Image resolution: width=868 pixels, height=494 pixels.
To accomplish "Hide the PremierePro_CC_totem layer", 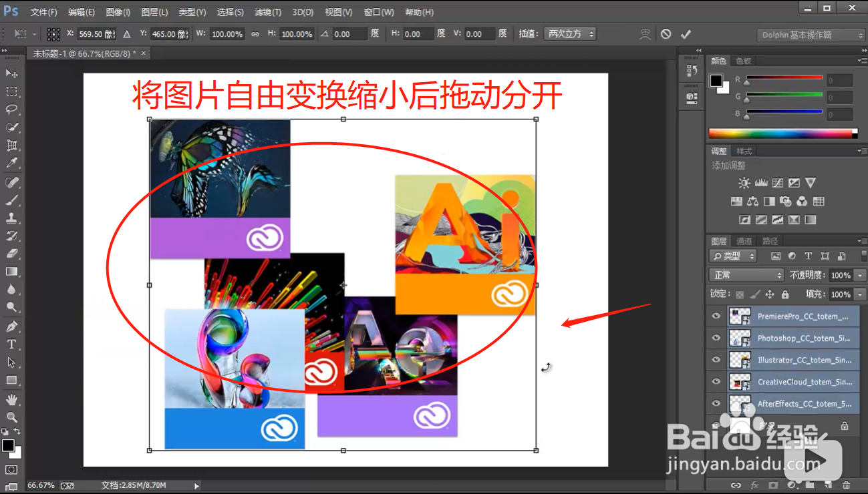I will click(716, 316).
